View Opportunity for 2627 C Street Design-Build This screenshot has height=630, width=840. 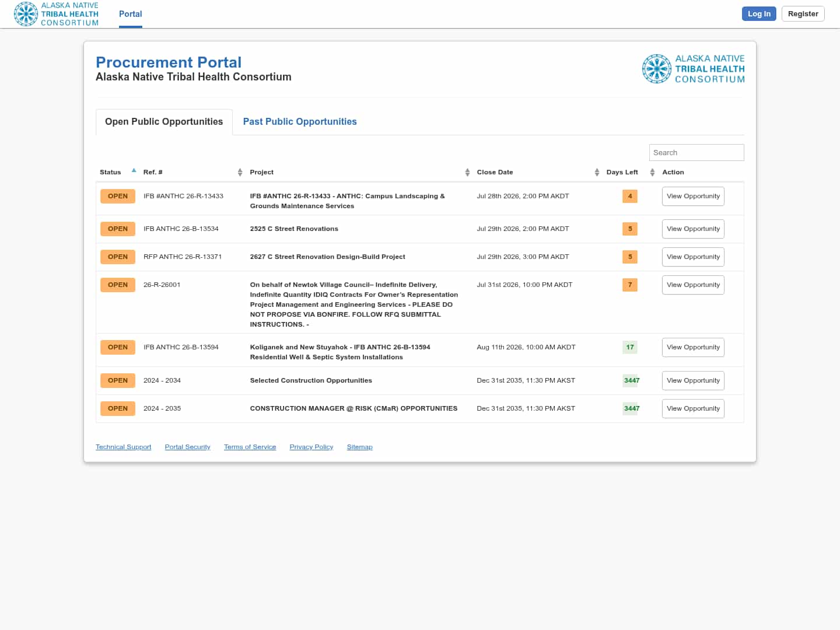693,257
